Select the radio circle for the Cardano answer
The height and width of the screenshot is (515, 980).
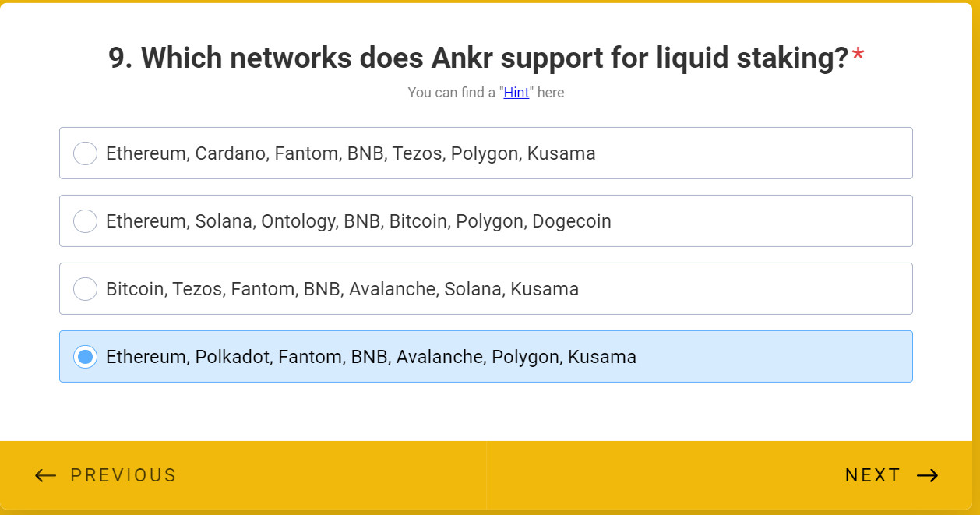coord(85,153)
